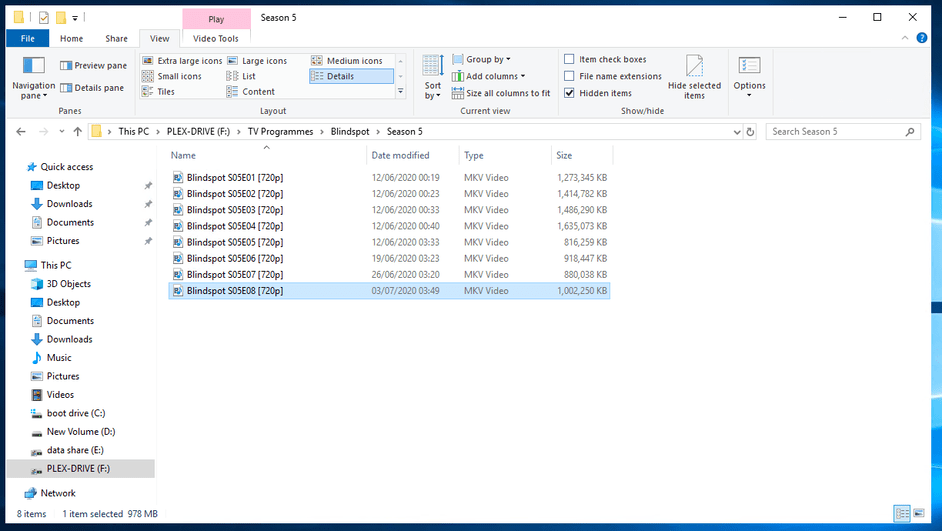Switch layout to Tiles

(158, 92)
